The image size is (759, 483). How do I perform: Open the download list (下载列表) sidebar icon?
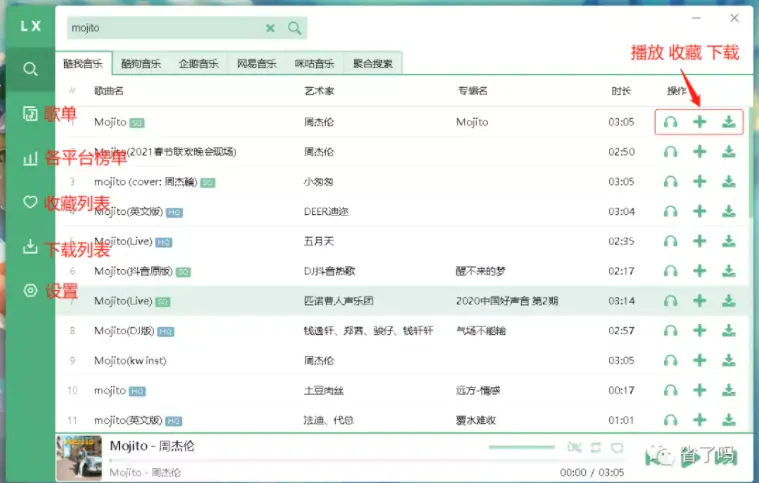(30, 247)
